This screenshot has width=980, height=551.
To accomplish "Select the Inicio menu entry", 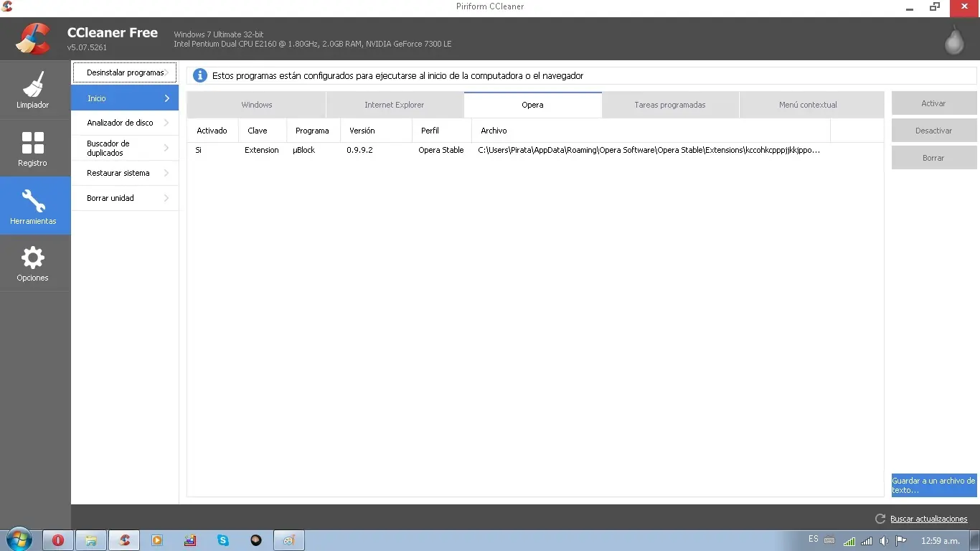I will coord(125,98).
